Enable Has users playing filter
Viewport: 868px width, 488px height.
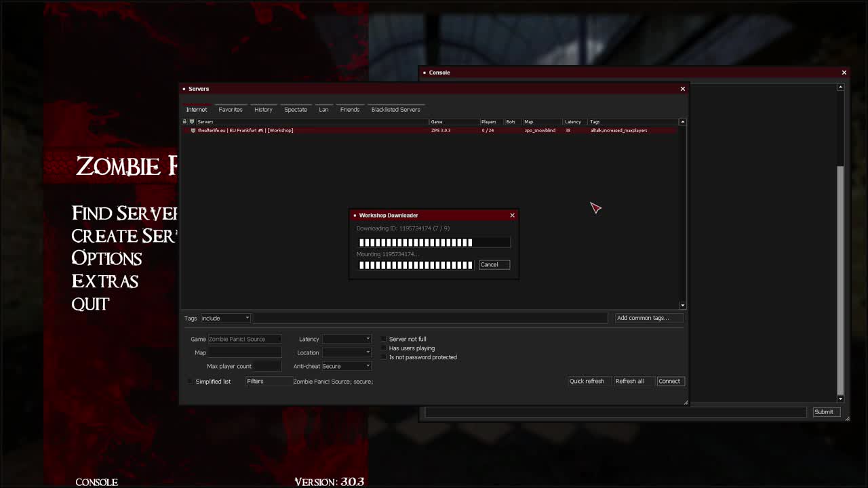[x=383, y=348]
